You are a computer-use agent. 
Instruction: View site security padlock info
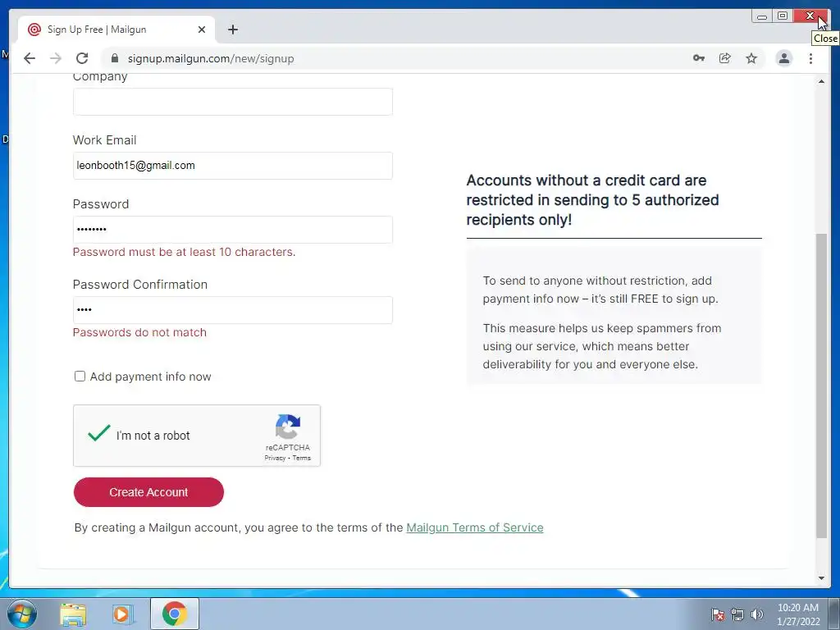[x=115, y=58]
